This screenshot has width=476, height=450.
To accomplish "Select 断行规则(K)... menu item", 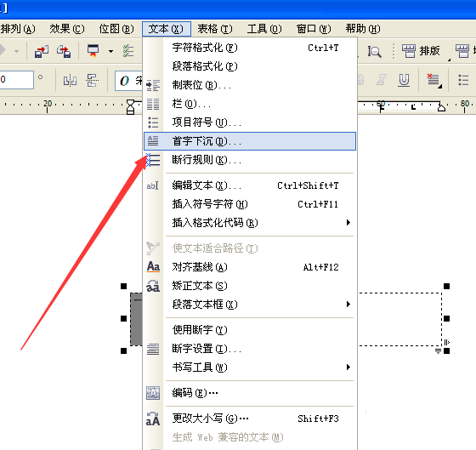I will coord(250,160).
